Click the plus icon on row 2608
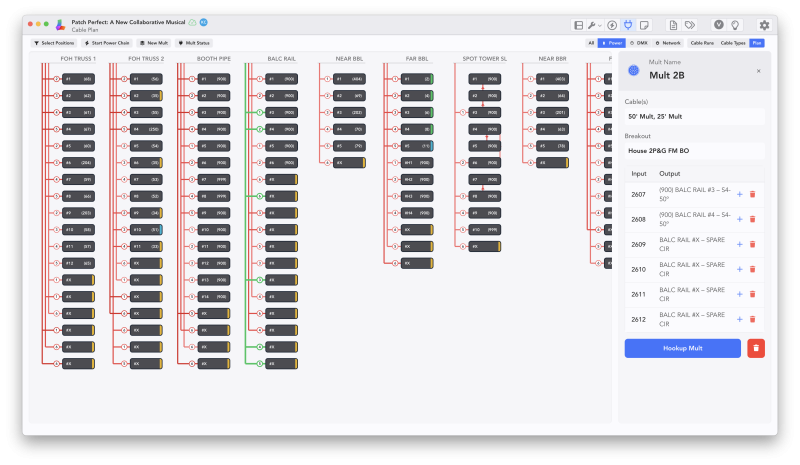The width and height of the screenshot is (800, 465). (739, 219)
